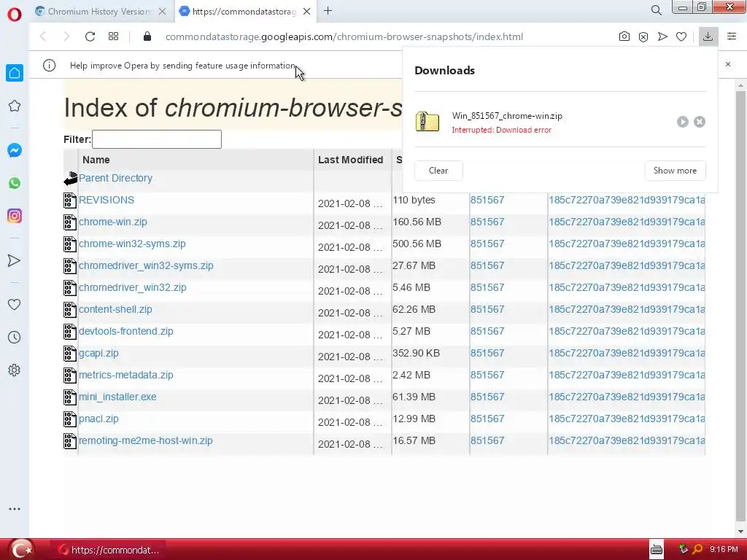Download chrome-win32-syms.zip

(132, 244)
